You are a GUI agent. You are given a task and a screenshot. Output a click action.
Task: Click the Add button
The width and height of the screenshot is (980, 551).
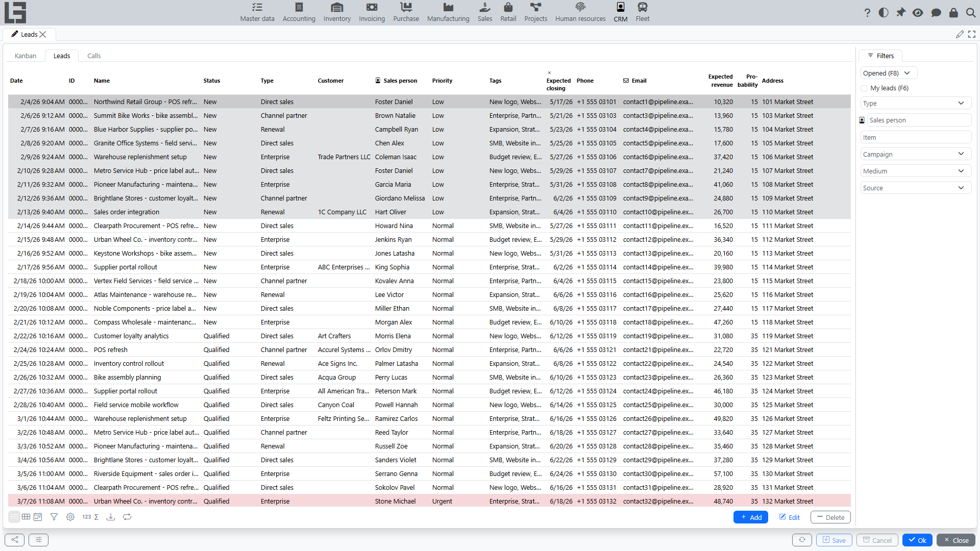[750, 517]
